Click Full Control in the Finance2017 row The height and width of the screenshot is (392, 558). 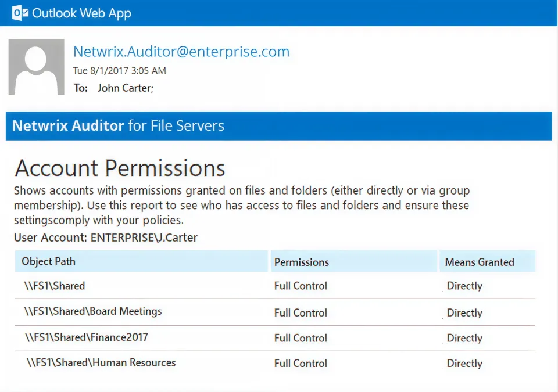click(301, 338)
